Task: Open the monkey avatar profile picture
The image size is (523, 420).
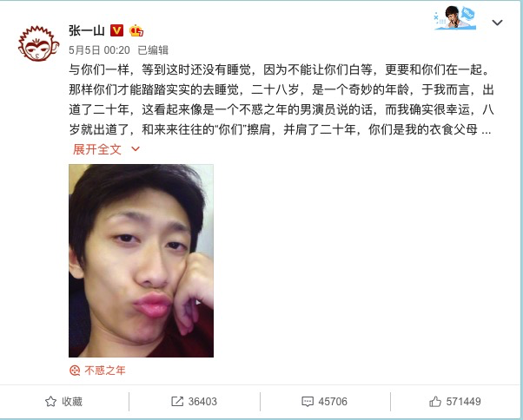Action: pyautogui.click(x=39, y=43)
